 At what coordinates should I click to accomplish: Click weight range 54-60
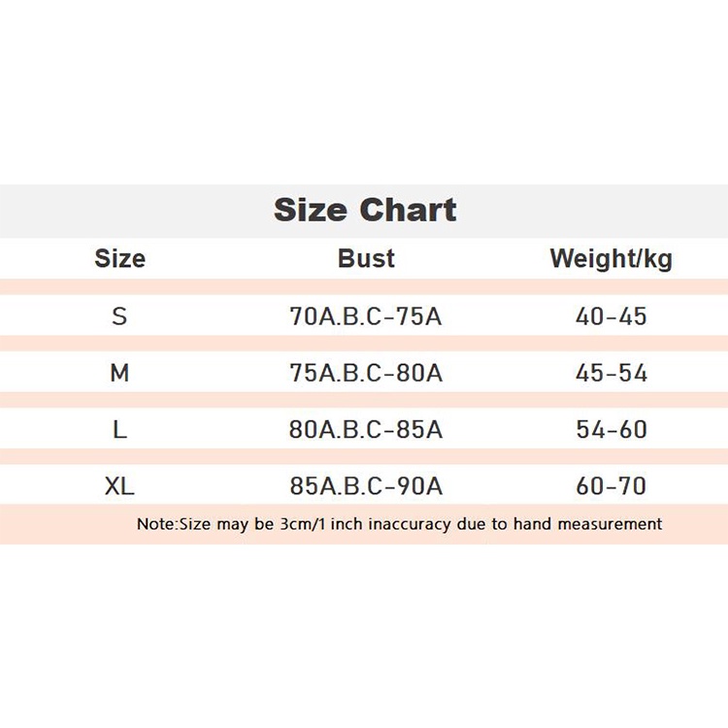pyautogui.click(x=611, y=429)
